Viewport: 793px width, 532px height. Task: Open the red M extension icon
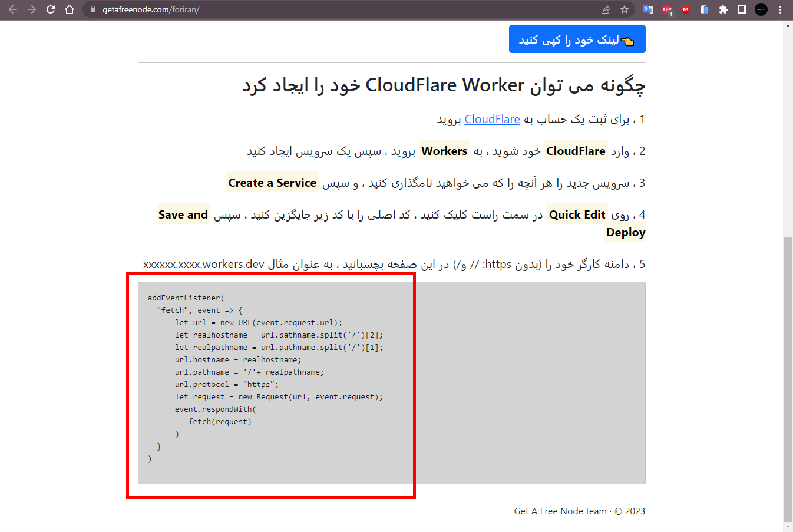click(686, 9)
